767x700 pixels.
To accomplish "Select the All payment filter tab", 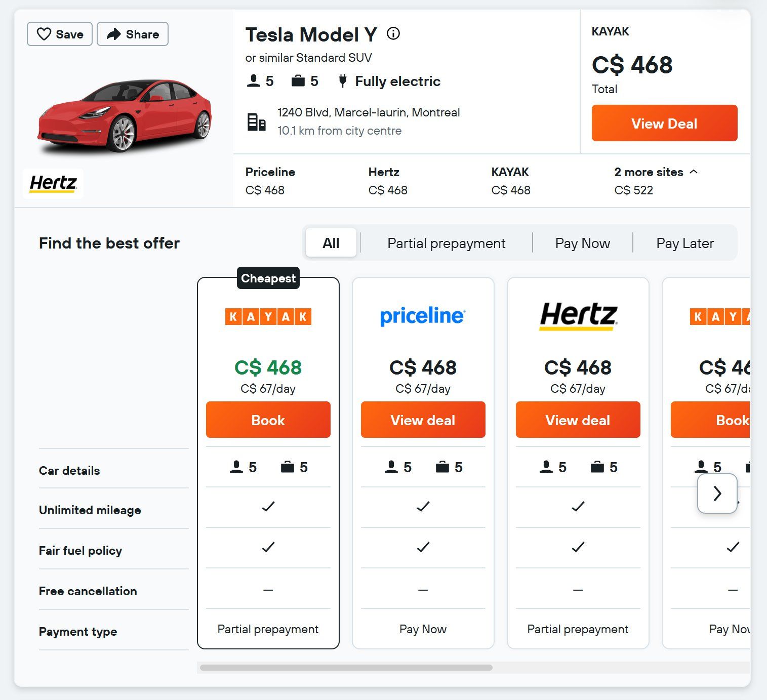I will (x=331, y=243).
